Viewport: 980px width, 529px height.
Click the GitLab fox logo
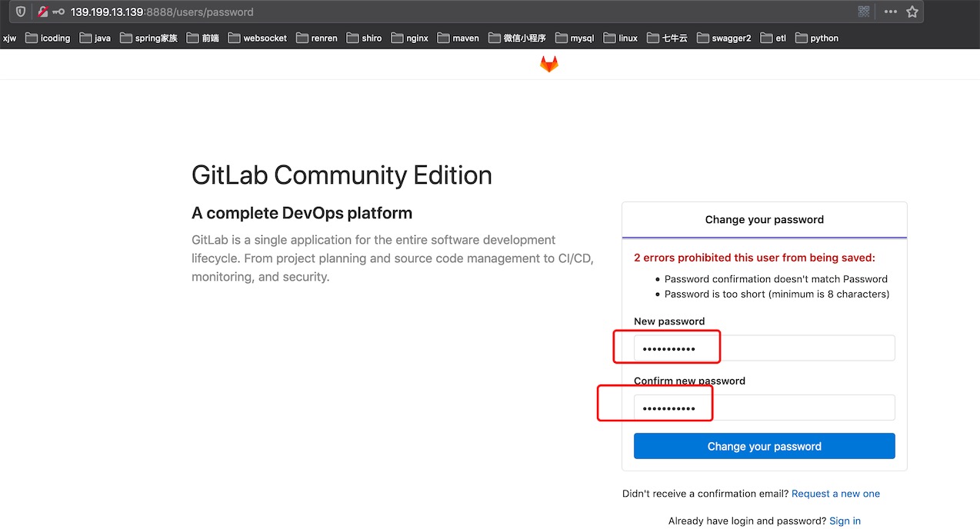548,65
